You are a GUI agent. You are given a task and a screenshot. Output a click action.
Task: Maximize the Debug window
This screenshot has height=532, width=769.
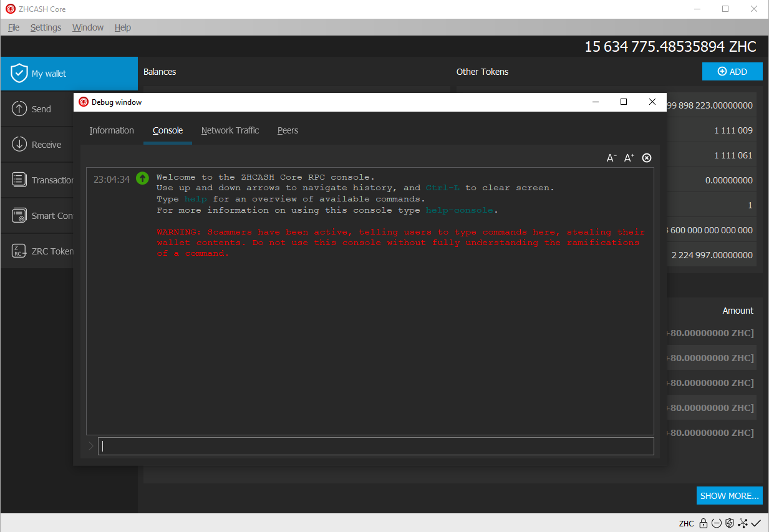click(624, 102)
